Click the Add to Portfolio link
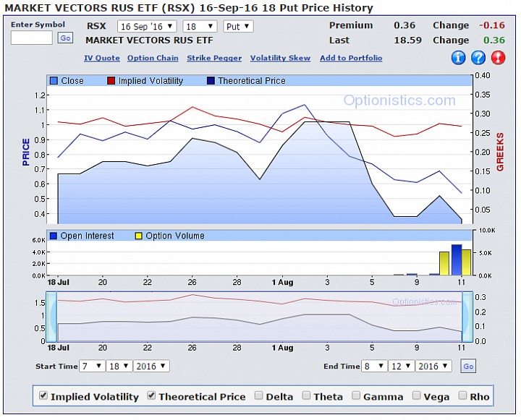Viewport: 521px width, 420px height. pyautogui.click(x=351, y=58)
